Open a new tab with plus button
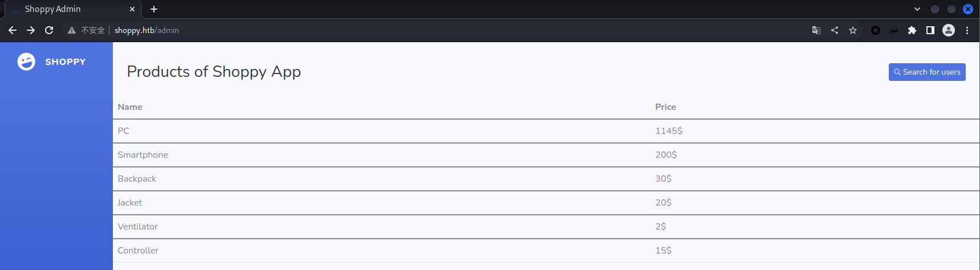 pyautogui.click(x=154, y=9)
